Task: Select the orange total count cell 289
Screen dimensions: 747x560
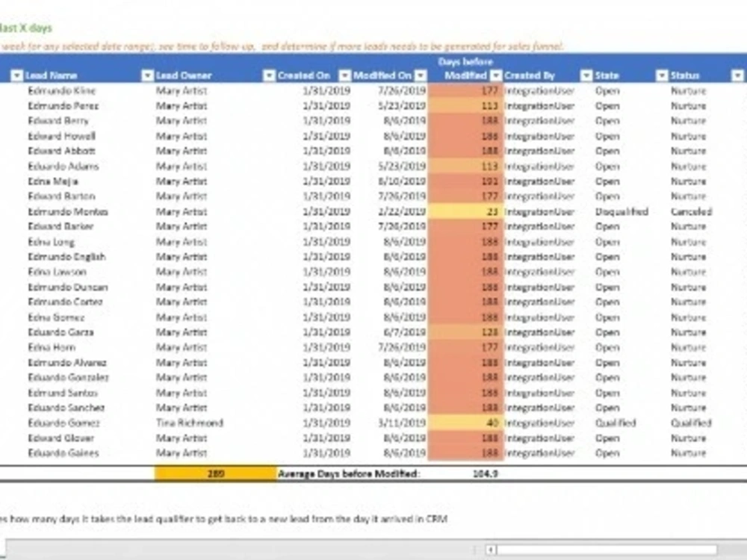Action: (215, 474)
